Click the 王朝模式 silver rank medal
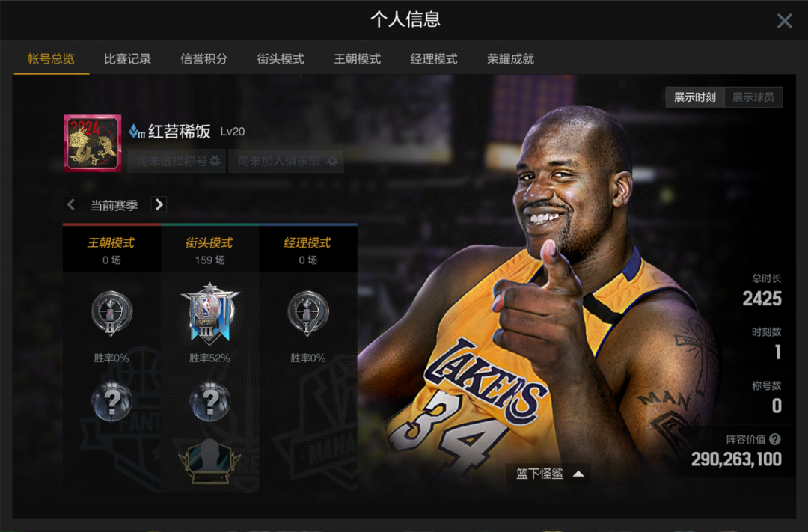The height and width of the screenshot is (532, 808). 111,313
